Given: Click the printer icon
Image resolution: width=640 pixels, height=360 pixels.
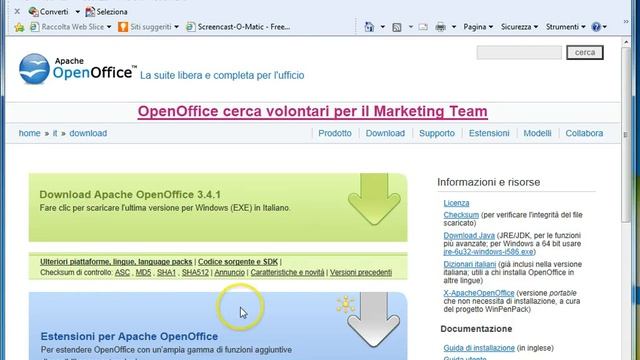Looking at the screenshot, I should (440, 27).
